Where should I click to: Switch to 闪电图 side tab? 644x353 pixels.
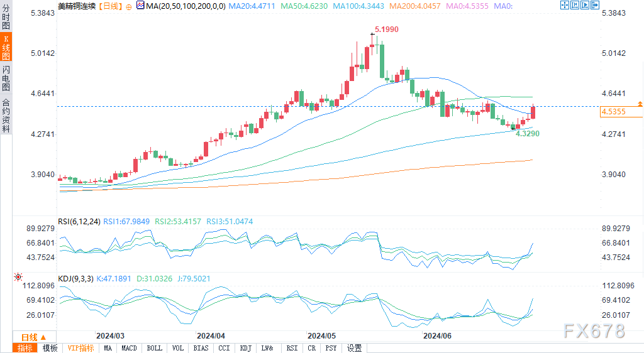click(x=6, y=78)
